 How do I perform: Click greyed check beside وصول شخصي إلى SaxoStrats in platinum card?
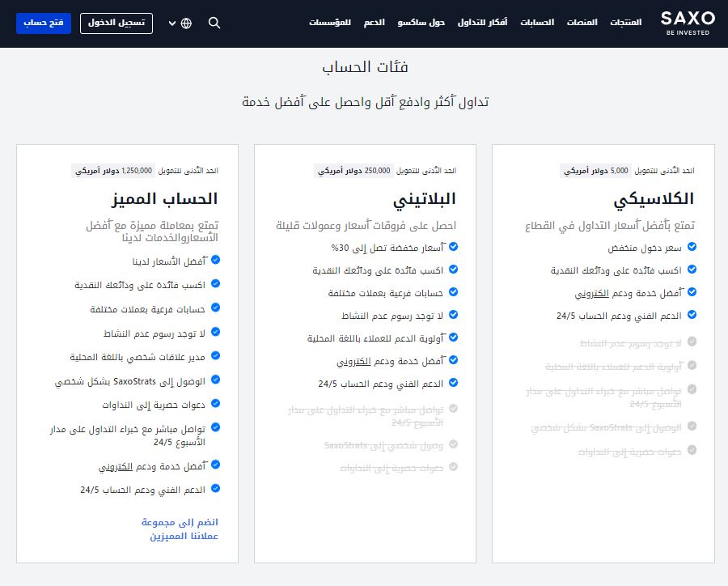[454, 444]
